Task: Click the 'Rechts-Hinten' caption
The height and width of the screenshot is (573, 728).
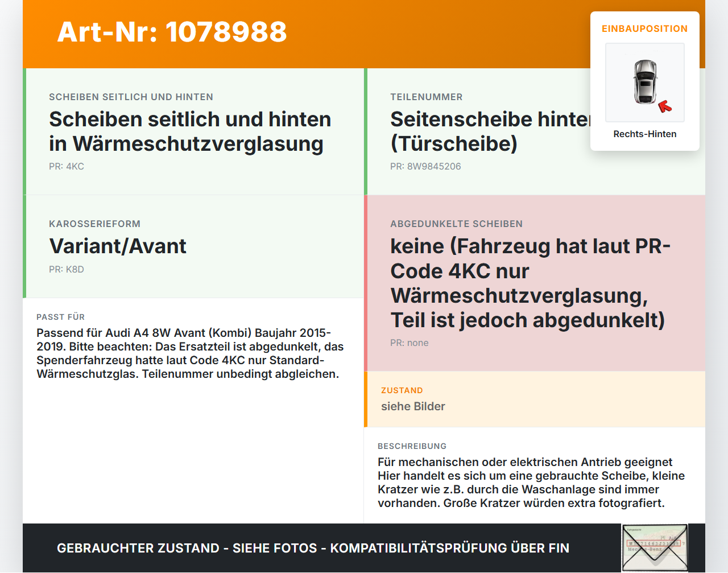Action: pyautogui.click(x=645, y=134)
